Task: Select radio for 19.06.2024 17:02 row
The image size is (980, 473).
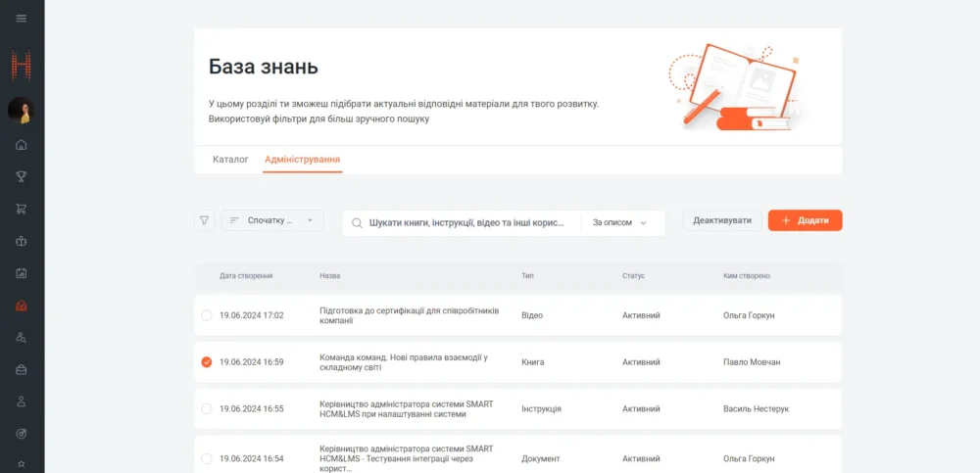Action: [x=206, y=315]
